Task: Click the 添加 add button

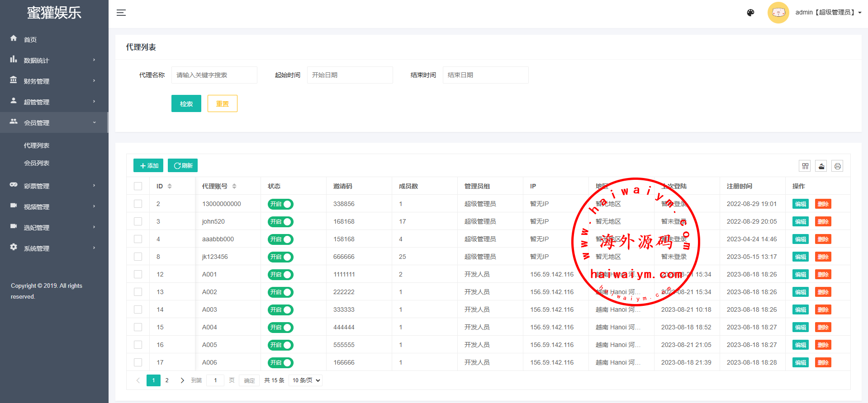Action: (148, 165)
